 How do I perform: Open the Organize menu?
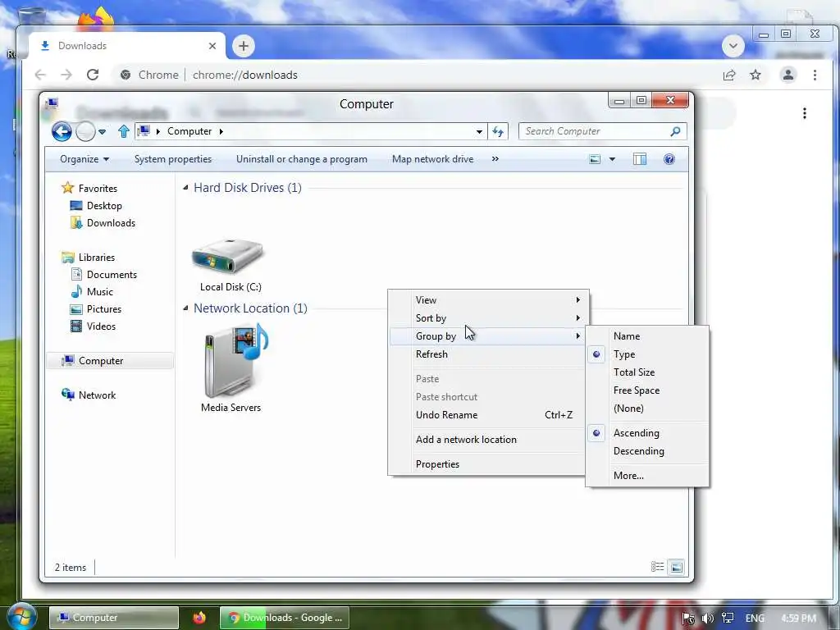(84, 159)
